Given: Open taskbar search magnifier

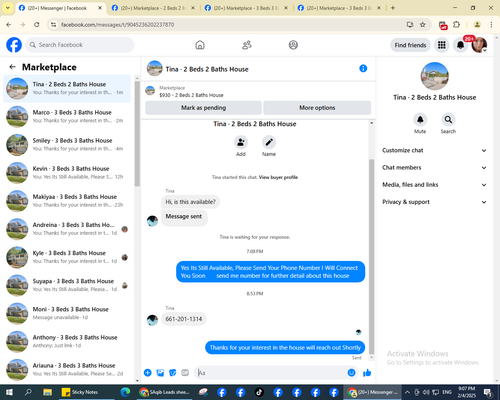Looking at the screenshot, I should 28,392.
